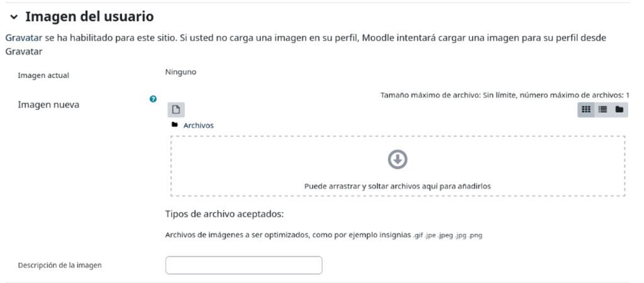This screenshot has width=644, height=283.
Task: Show help for Imagen nueva
Action: coord(153,99)
